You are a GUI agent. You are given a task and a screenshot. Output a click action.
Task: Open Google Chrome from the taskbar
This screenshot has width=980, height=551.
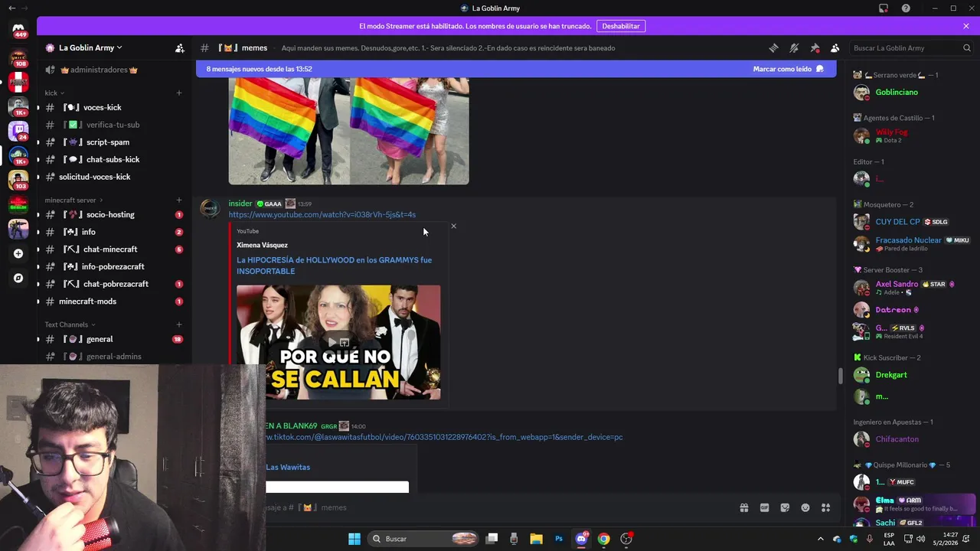tap(604, 539)
